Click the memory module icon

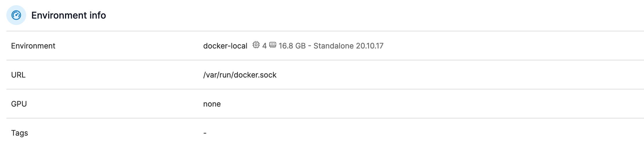tap(273, 45)
